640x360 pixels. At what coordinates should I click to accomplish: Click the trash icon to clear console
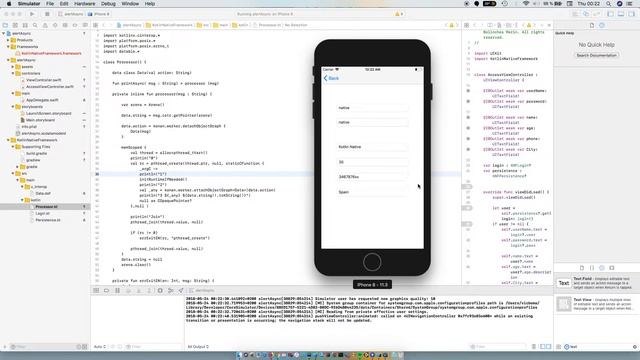pyautogui.click(x=533, y=347)
